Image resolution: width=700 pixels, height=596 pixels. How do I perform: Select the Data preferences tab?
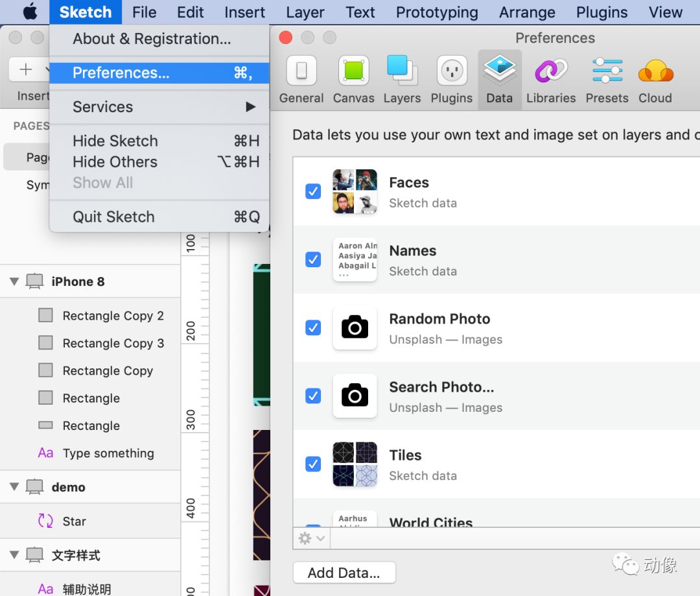[x=500, y=80]
